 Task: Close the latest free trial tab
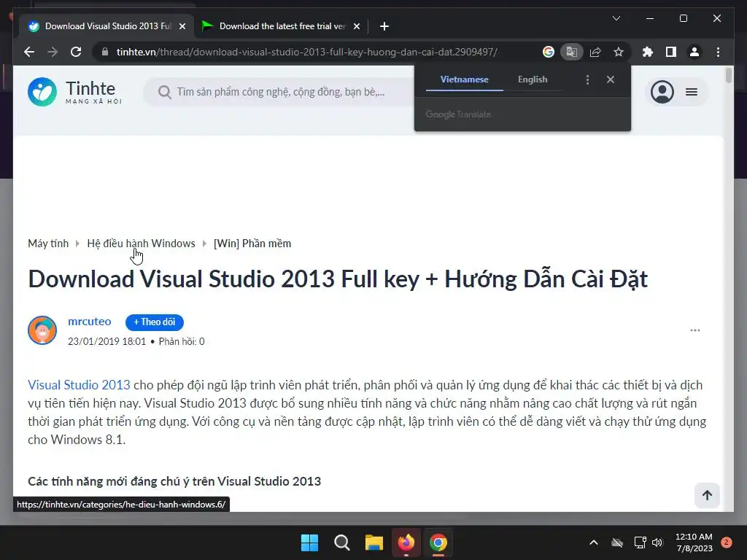coord(356,26)
